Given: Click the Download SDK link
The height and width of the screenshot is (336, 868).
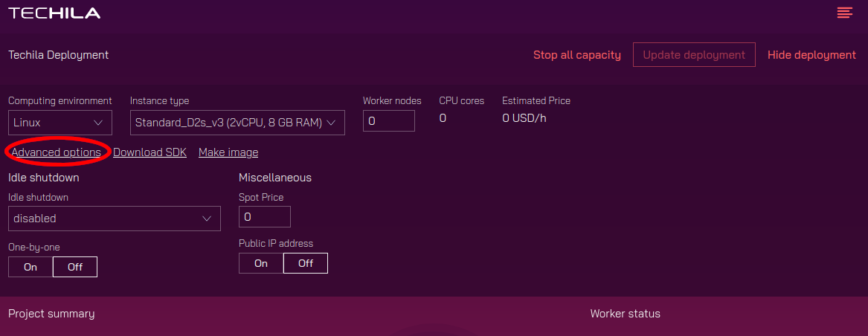Looking at the screenshot, I should 150,152.
